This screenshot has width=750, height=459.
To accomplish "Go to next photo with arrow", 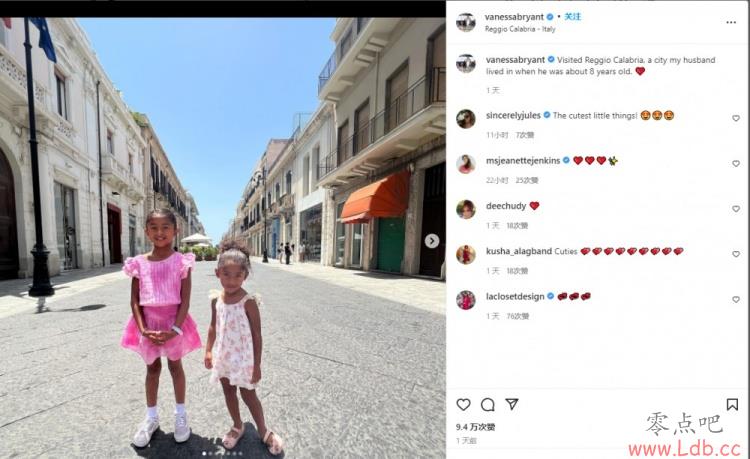I will point(432,241).
